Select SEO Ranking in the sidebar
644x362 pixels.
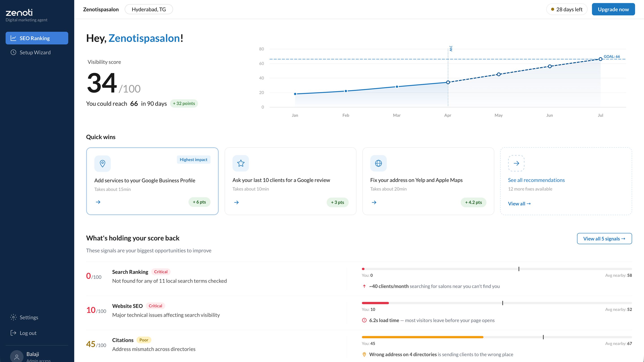(37, 38)
